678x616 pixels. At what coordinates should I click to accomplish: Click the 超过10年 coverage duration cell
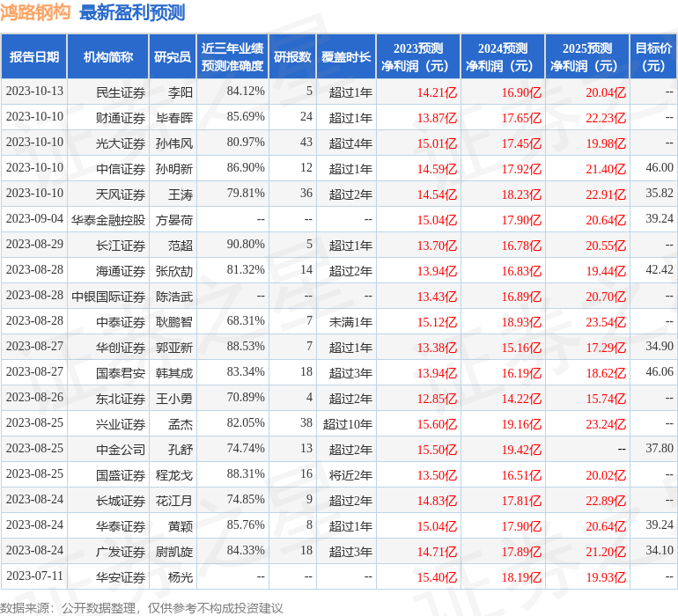tap(347, 423)
